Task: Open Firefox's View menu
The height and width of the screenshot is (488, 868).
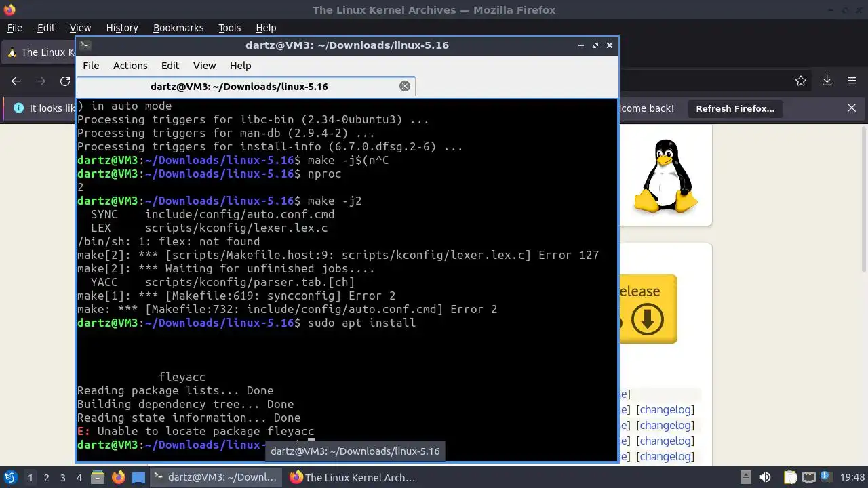Action: (x=80, y=28)
